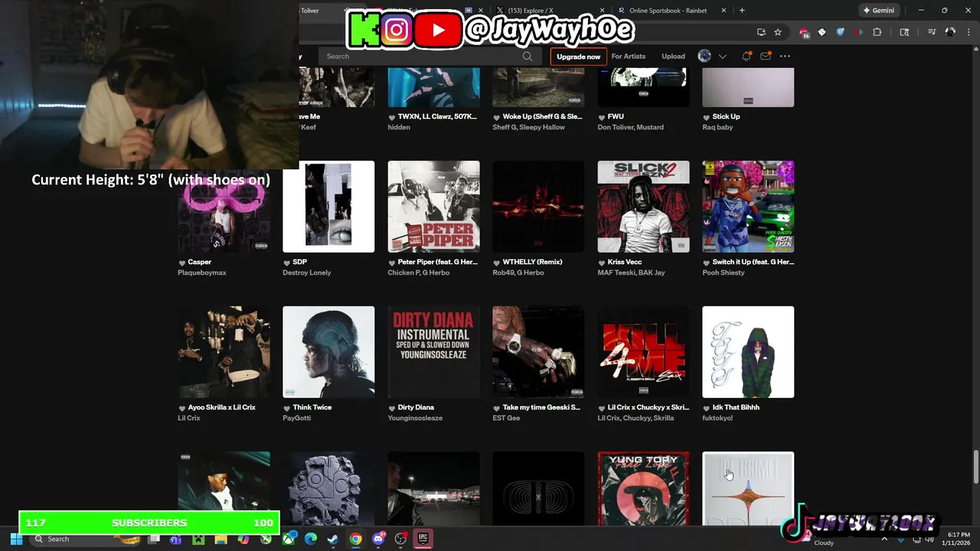Open the Windows Start menu
980x551 pixels.
[16, 539]
